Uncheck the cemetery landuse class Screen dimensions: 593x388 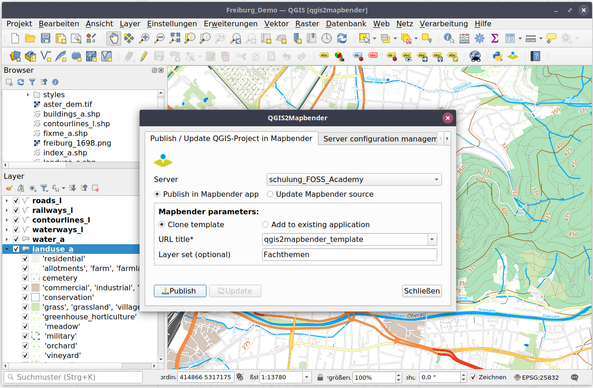(x=25, y=278)
